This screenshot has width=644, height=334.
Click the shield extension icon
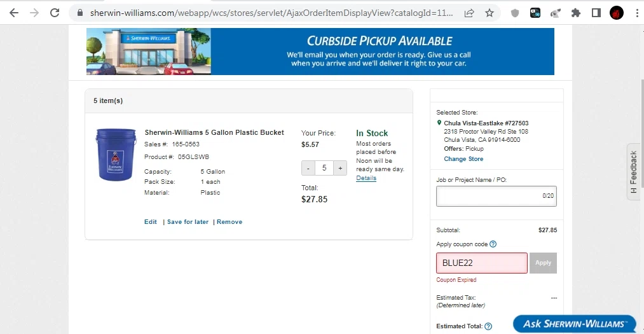(x=516, y=13)
